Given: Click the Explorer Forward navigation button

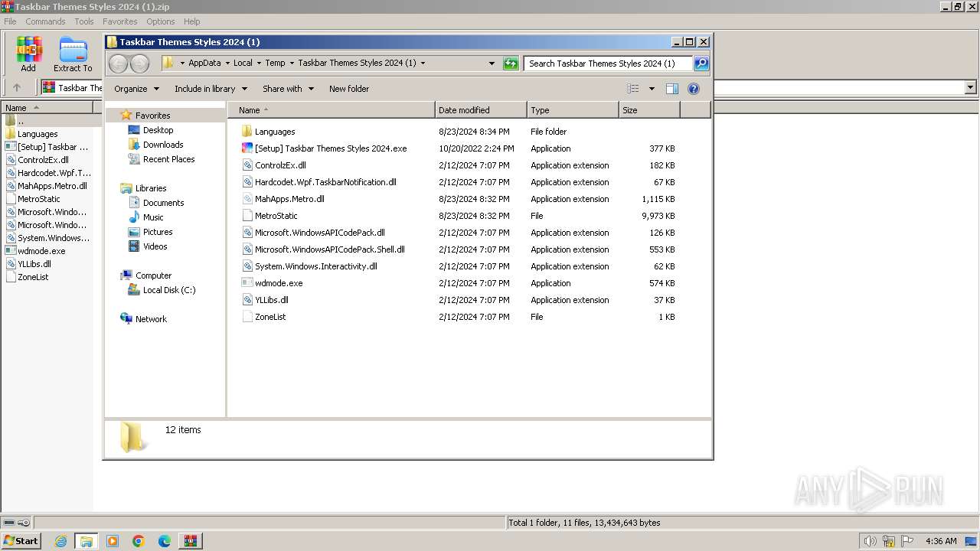Looking at the screenshot, I should (x=139, y=64).
